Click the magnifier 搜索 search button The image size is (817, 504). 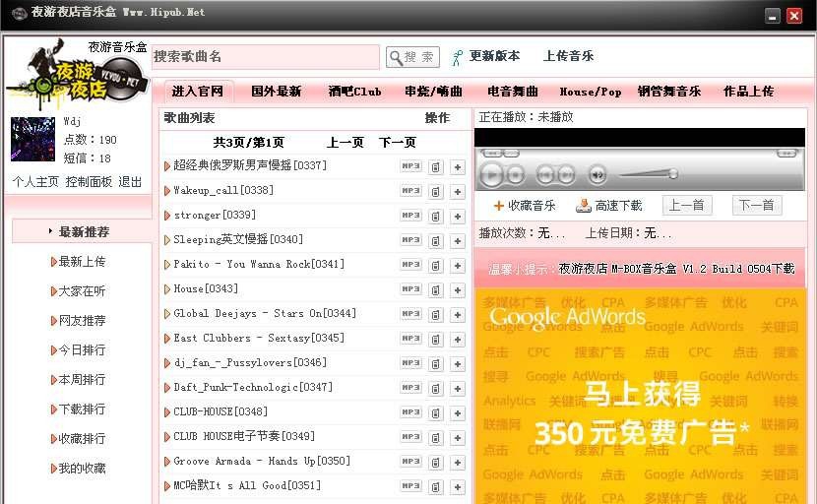click(x=412, y=57)
